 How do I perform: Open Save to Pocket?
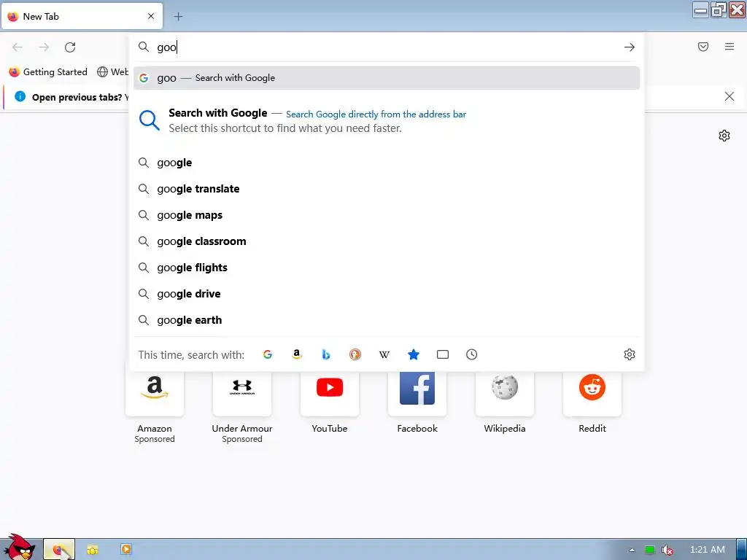(x=703, y=47)
